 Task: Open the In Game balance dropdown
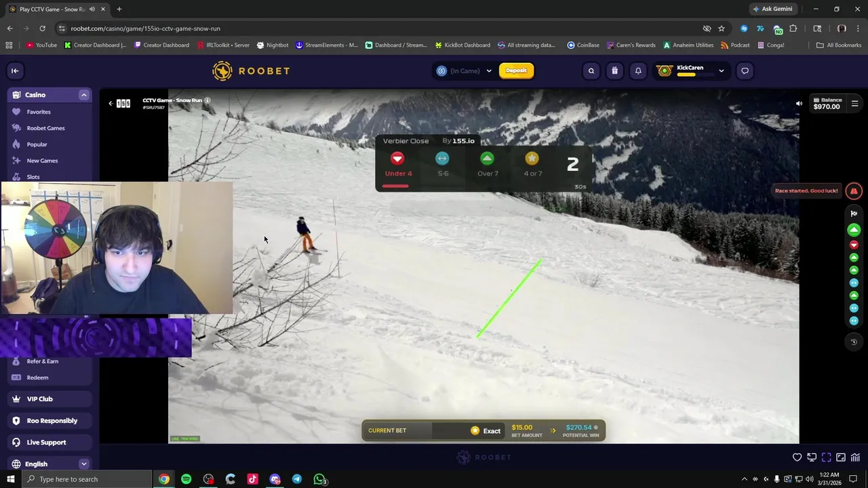pos(465,70)
